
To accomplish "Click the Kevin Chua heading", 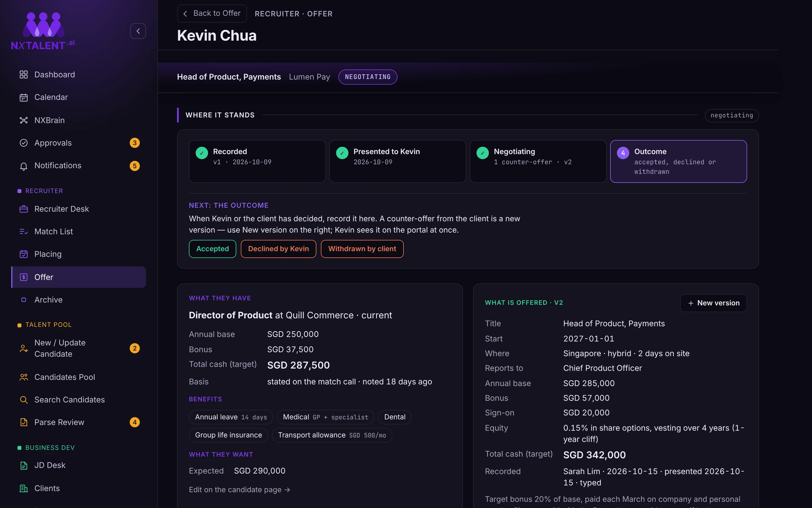I will click(217, 36).
